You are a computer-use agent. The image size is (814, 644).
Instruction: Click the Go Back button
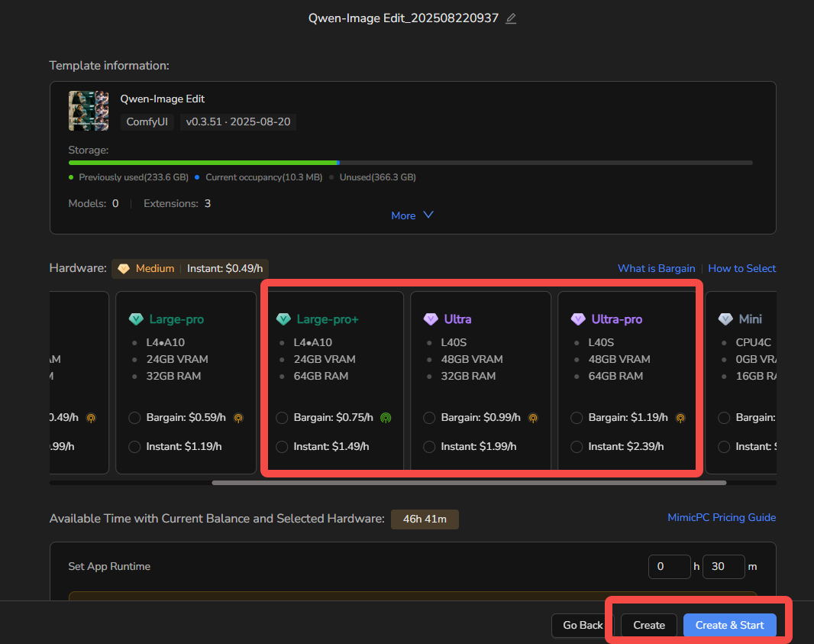(x=583, y=625)
